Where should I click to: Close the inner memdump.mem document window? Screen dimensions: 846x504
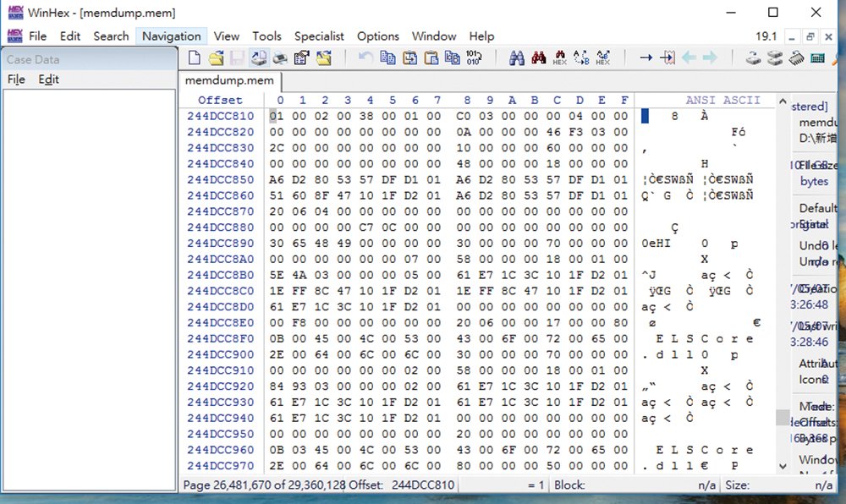pos(829,37)
